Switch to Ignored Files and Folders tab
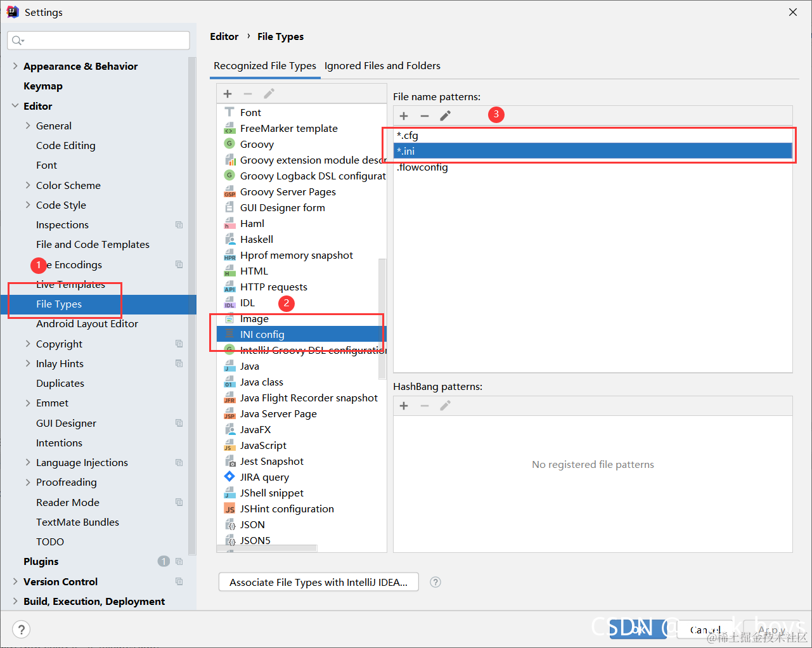 pos(382,66)
